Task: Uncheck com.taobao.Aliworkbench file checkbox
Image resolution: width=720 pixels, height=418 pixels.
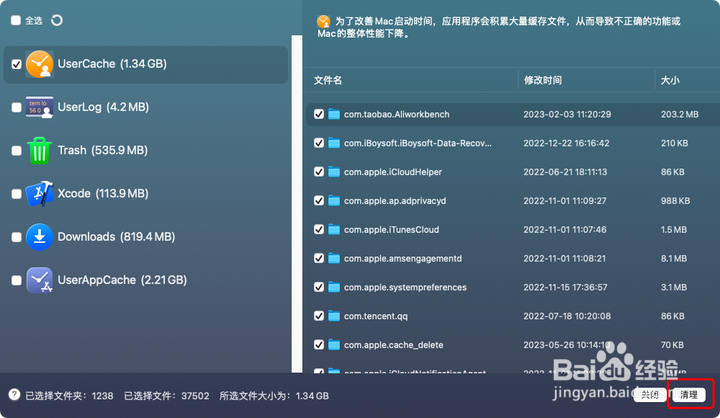Action: (x=319, y=114)
